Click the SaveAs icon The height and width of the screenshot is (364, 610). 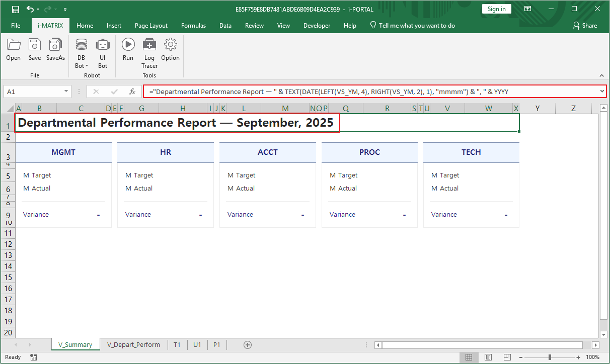(55, 50)
